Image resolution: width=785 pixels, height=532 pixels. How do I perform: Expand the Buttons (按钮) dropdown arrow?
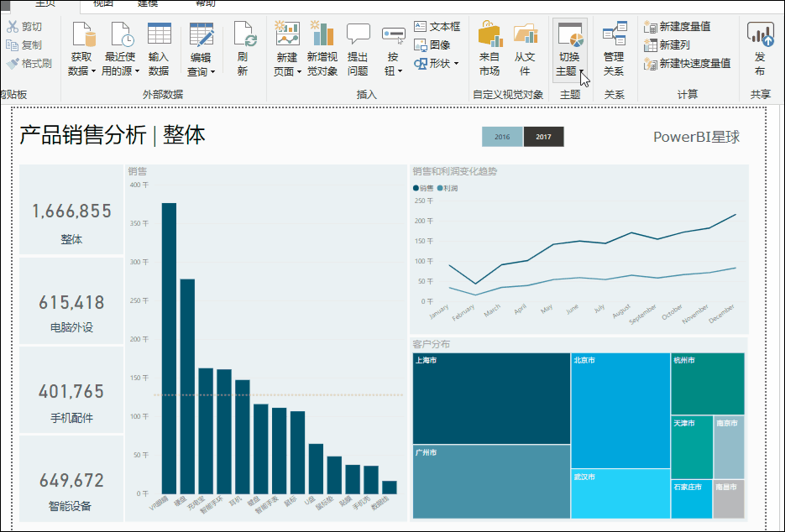(400, 71)
